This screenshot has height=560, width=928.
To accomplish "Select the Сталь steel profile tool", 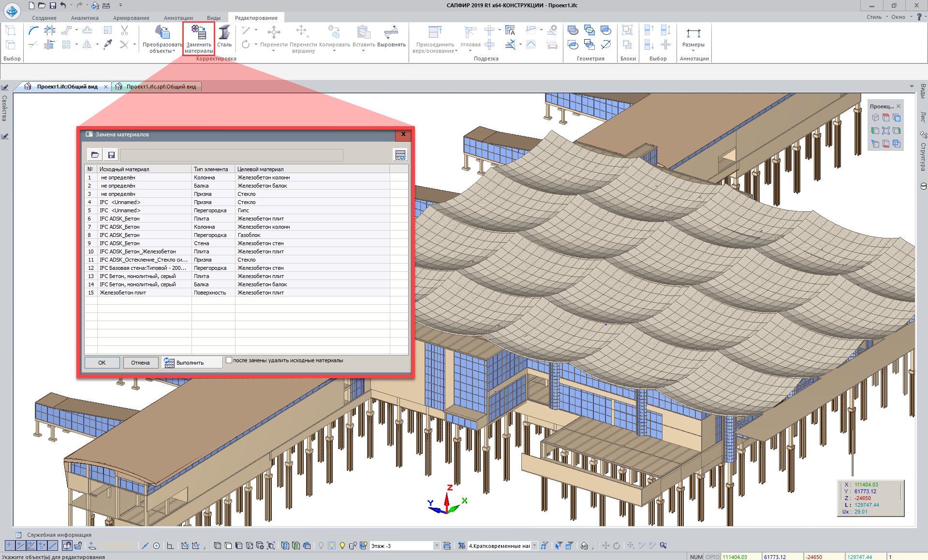I will (x=224, y=33).
